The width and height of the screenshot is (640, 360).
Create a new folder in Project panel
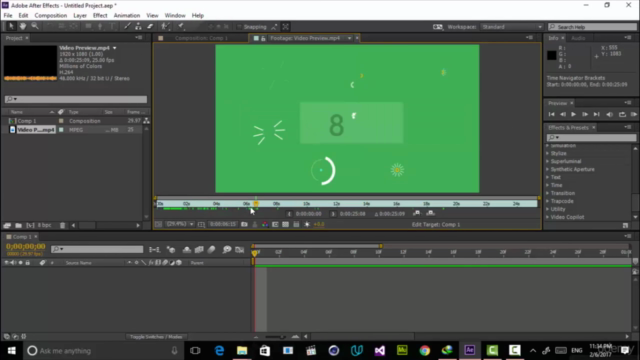pyautogui.click(x=18, y=225)
